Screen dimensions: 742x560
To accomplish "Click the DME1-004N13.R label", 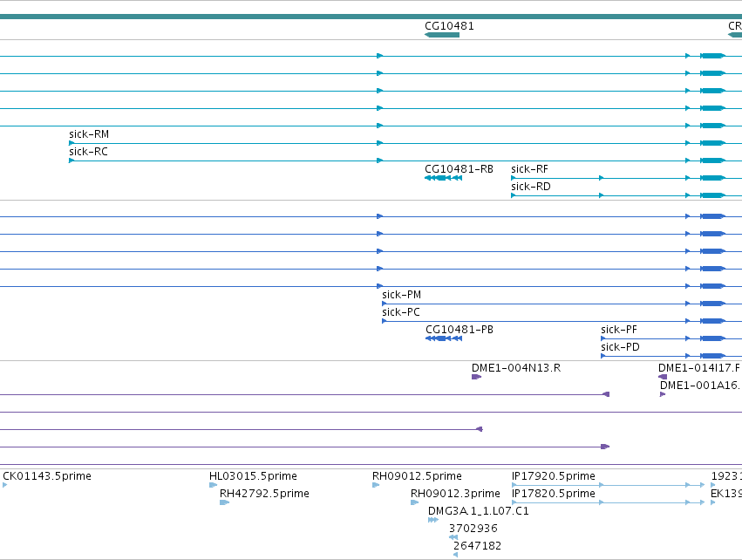I will 516,368.
